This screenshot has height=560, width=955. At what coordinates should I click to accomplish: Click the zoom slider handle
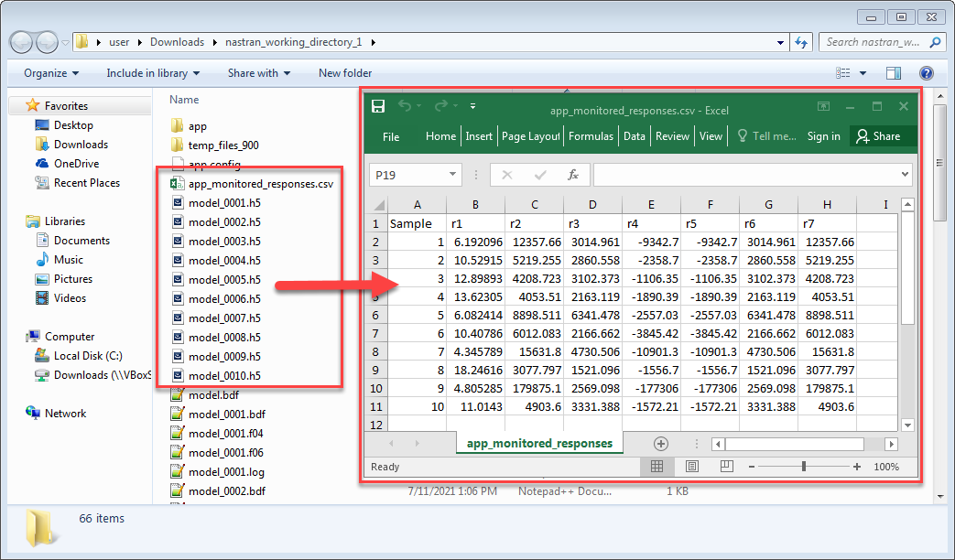point(804,467)
